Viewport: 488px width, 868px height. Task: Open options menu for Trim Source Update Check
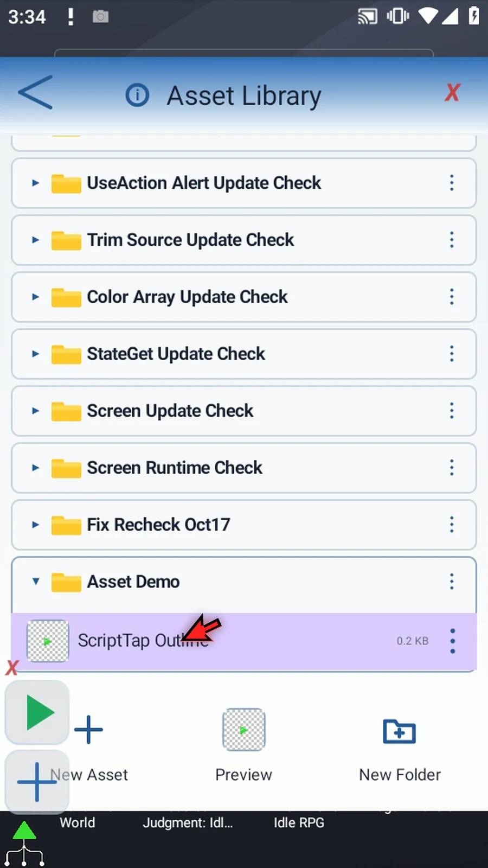(x=452, y=240)
